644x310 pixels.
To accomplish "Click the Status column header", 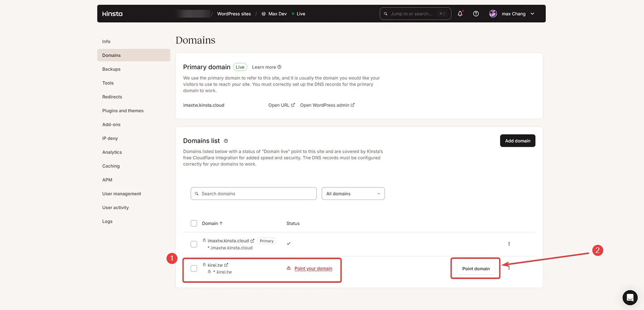I will point(293,224).
